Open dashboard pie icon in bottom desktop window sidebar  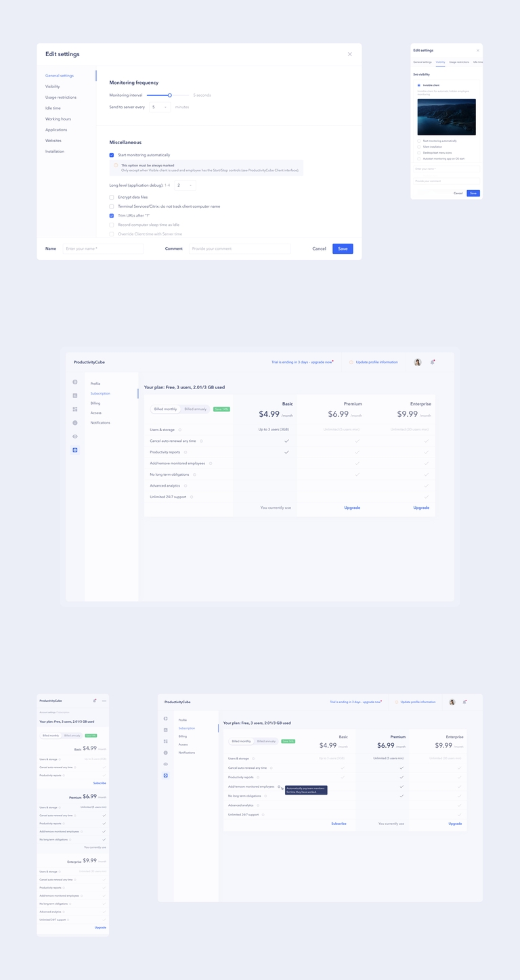coord(166,718)
